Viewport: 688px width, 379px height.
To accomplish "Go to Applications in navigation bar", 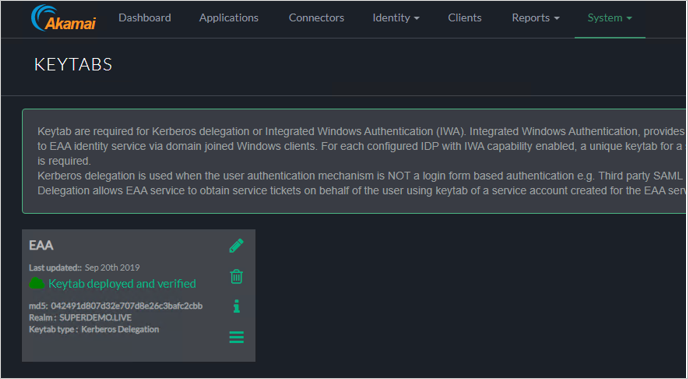I will click(x=229, y=18).
